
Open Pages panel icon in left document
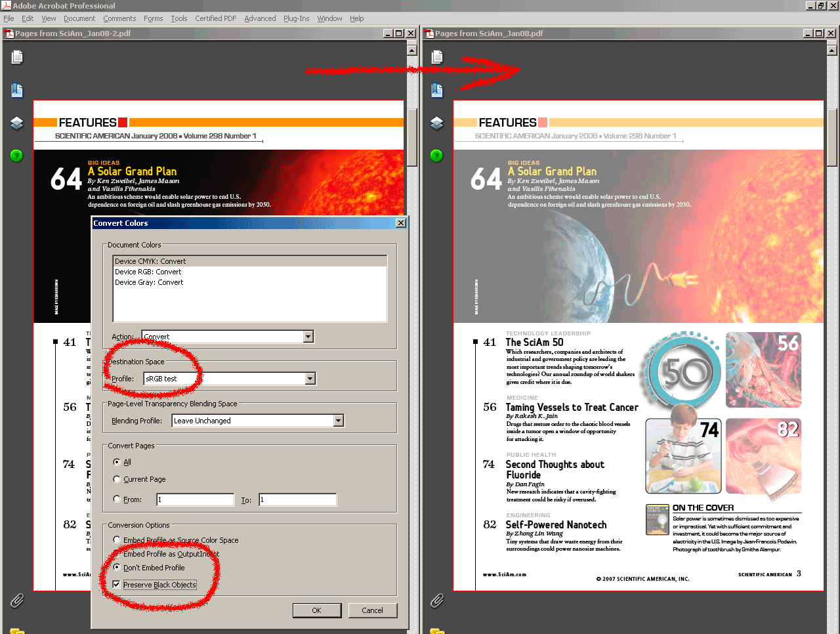[17, 58]
